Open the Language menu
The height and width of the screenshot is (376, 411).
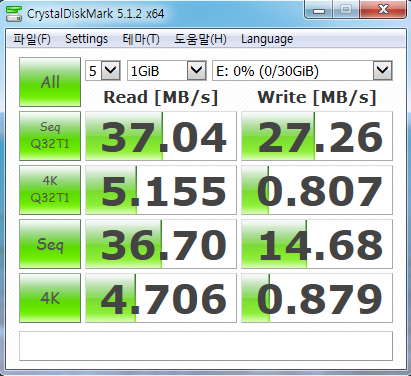267,39
